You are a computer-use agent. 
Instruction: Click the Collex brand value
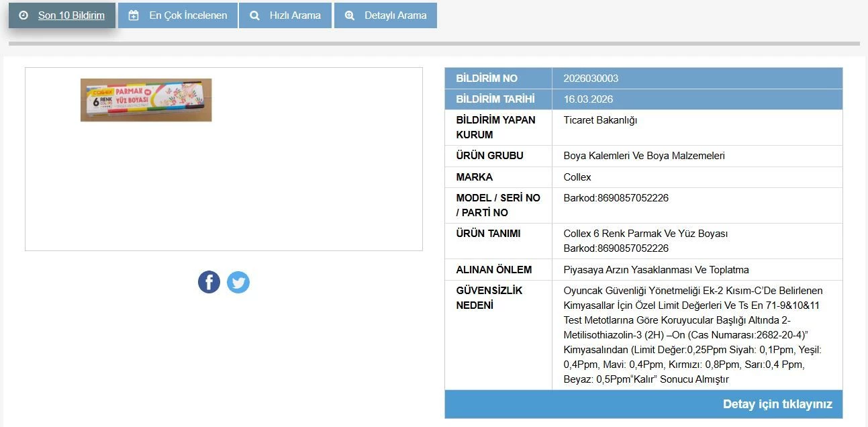click(577, 177)
